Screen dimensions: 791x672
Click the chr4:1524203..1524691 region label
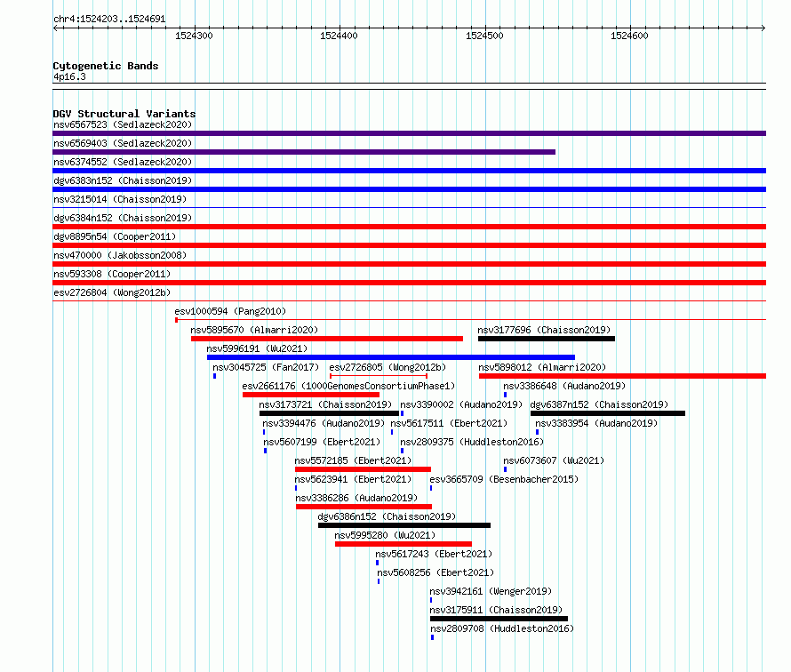coord(109,19)
